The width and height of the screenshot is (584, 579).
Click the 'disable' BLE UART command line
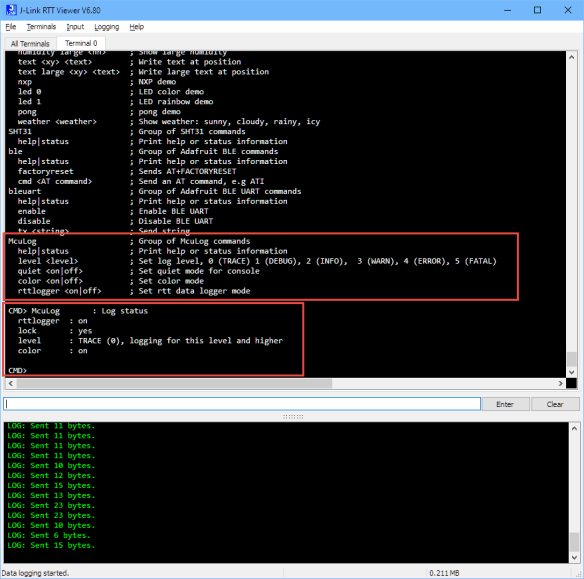pyautogui.click(x=115, y=221)
